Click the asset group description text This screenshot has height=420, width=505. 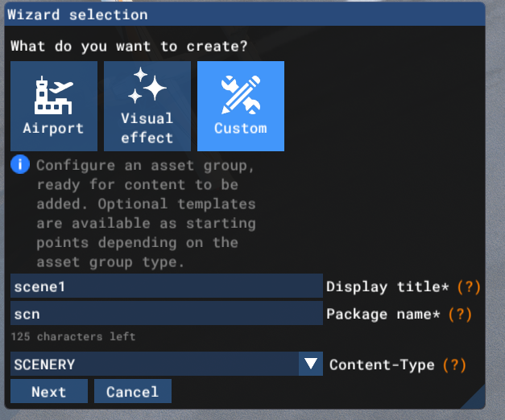pos(145,213)
